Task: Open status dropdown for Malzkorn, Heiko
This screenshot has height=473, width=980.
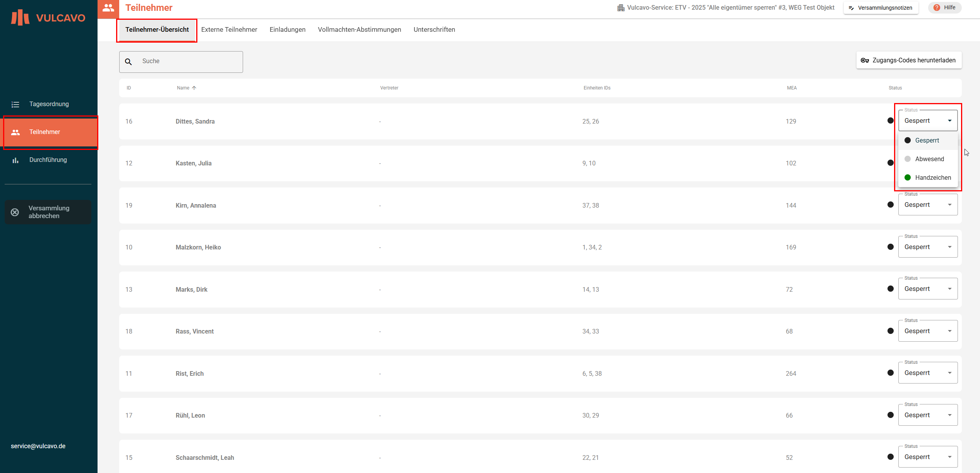Action: pos(928,247)
